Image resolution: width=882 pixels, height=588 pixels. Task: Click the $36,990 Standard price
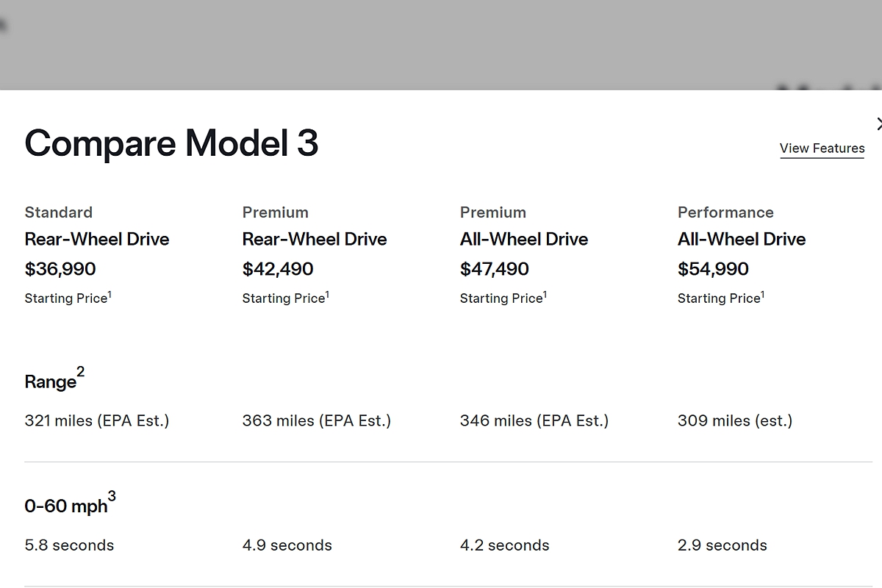(60, 269)
